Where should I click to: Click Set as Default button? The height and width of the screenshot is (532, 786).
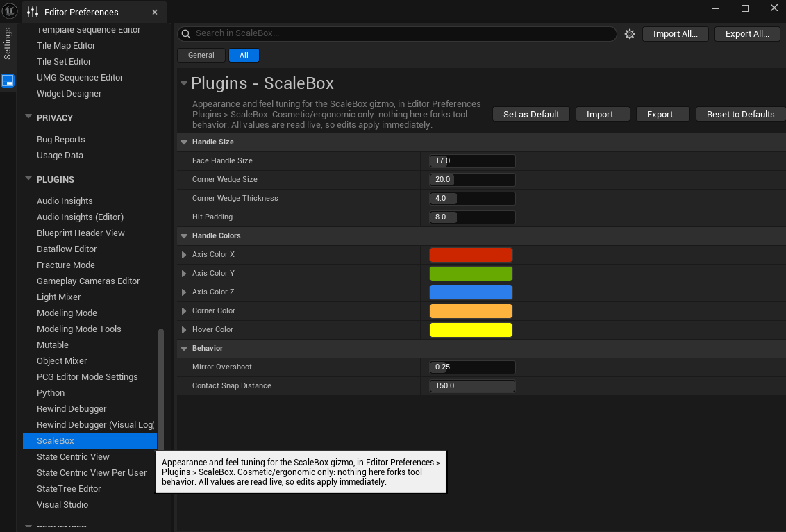[x=531, y=115]
